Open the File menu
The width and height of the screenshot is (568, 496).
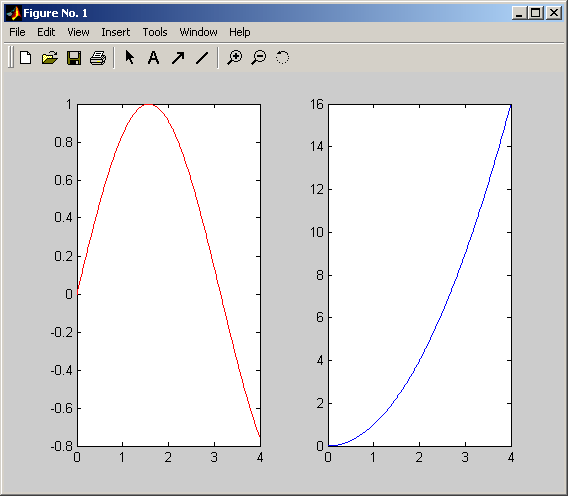coord(17,32)
